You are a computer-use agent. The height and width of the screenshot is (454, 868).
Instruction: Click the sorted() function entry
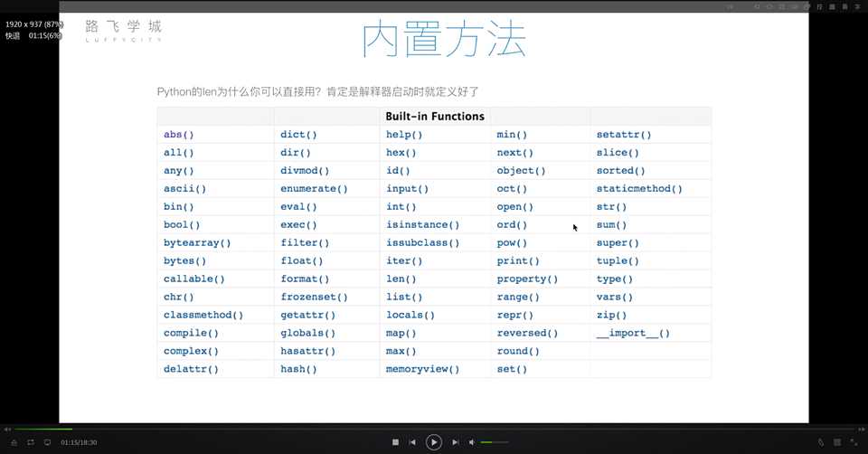[620, 171]
